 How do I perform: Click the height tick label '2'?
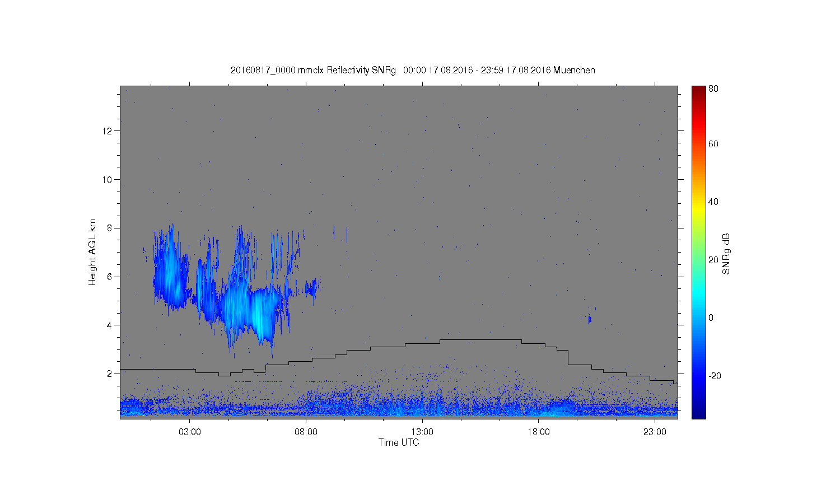[111, 374]
